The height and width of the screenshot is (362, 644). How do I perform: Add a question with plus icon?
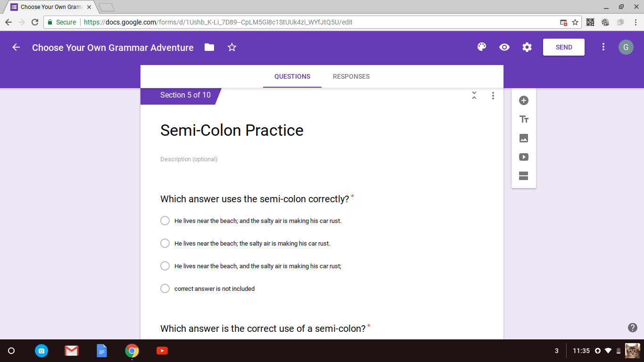(x=524, y=100)
